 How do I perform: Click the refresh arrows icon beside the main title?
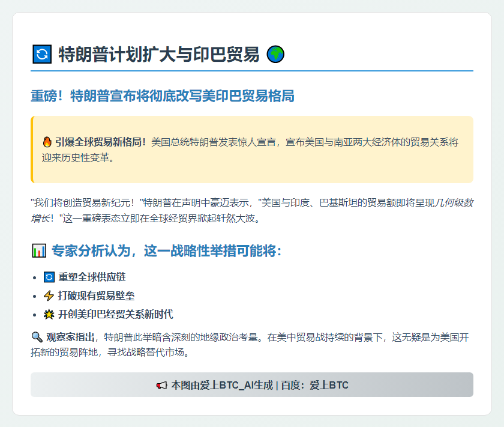(x=42, y=54)
